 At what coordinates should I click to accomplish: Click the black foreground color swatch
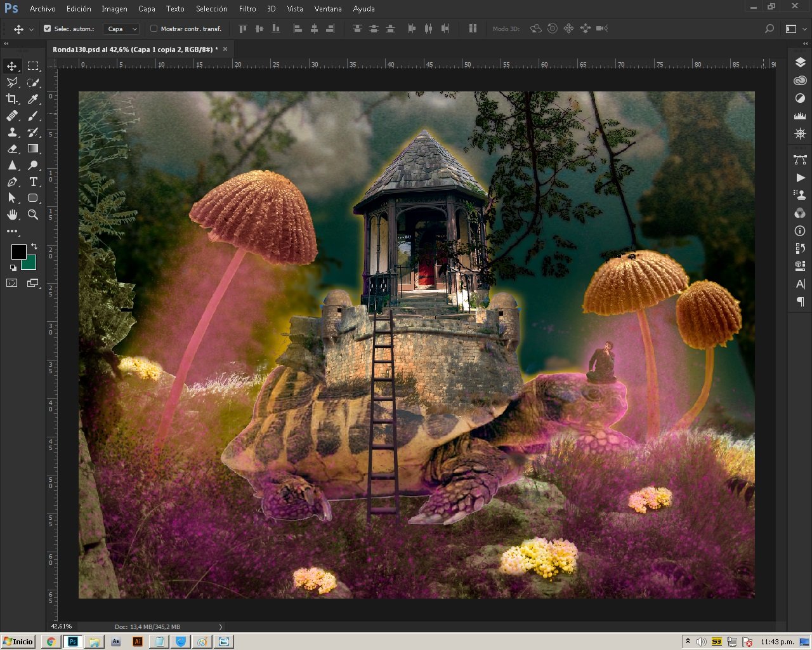18,251
